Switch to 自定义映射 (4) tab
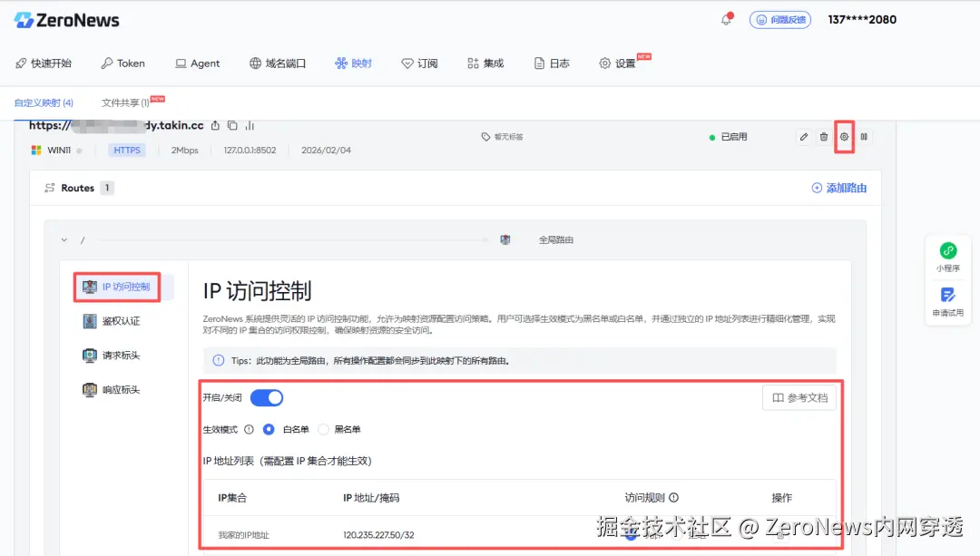This screenshot has height=556, width=980. 44,102
